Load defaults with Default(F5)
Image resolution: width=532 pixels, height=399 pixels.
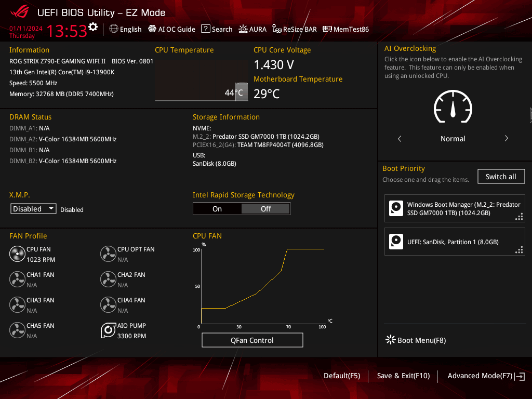342,376
